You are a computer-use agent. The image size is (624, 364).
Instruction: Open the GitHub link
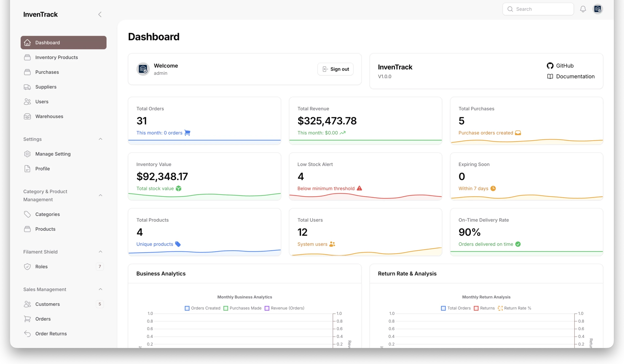(560, 66)
